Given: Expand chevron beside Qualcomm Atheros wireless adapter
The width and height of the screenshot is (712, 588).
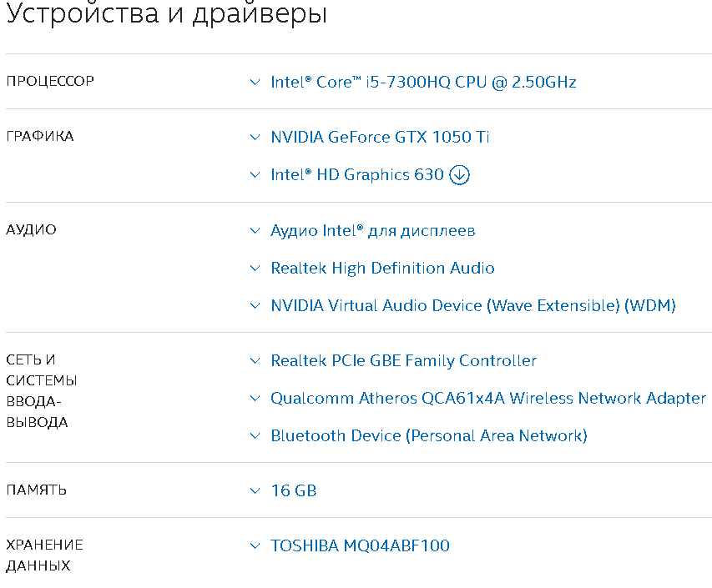Looking at the screenshot, I should 255,399.
